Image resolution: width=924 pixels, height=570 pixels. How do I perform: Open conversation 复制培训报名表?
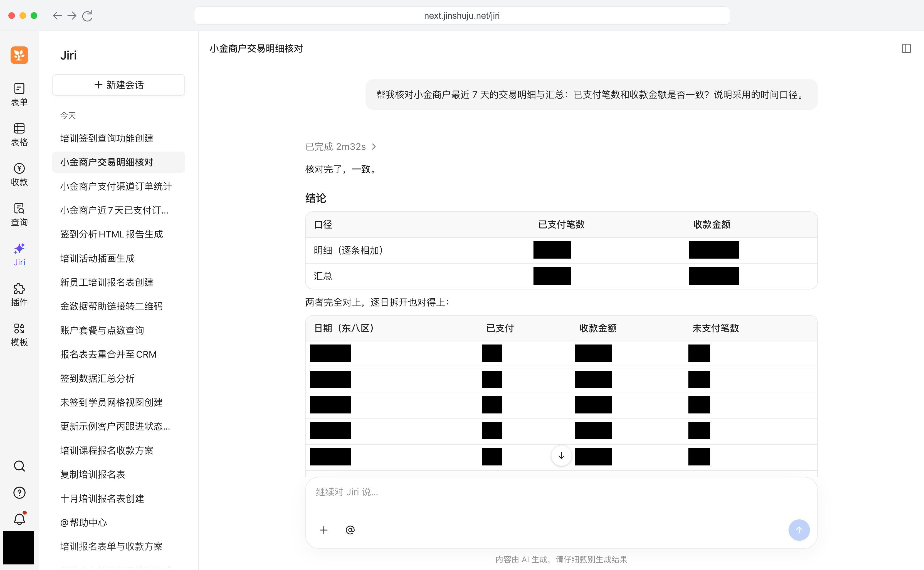(118, 474)
